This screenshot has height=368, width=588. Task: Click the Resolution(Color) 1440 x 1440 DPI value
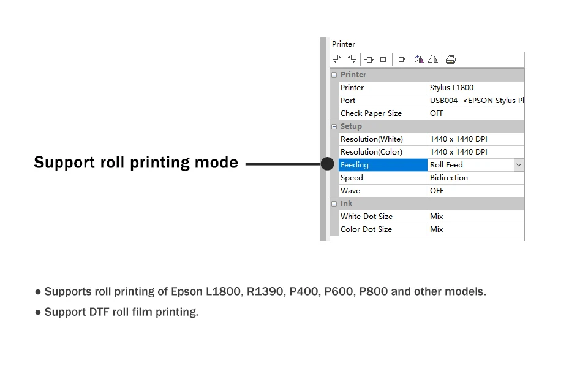[x=476, y=151]
